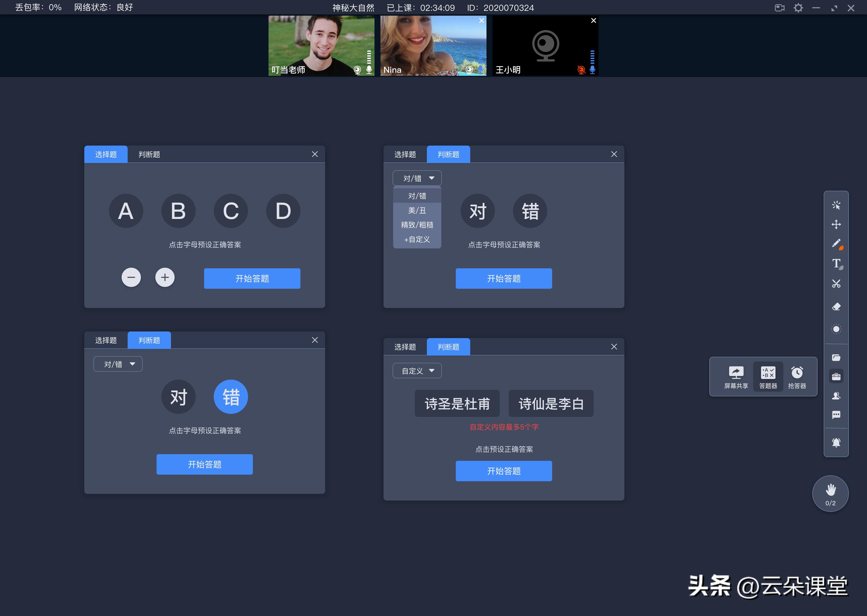
Task: Open the 抢答器 buzzer tool
Action: 797,376
